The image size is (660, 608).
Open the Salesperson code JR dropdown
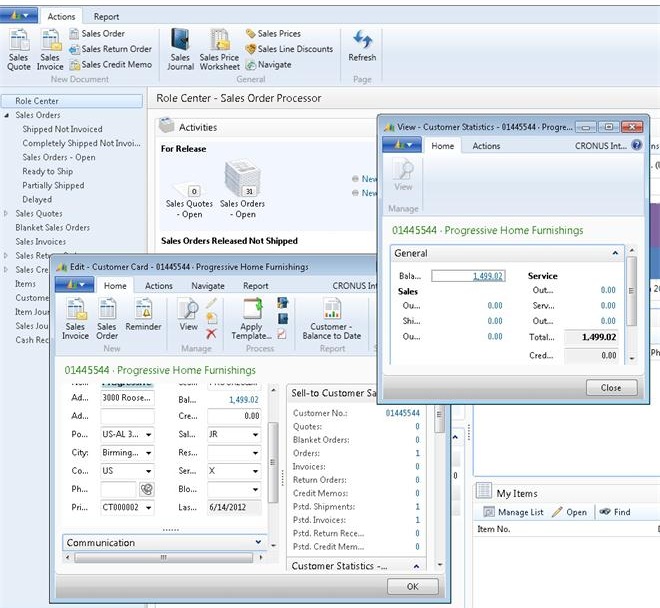[x=254, y=436]
